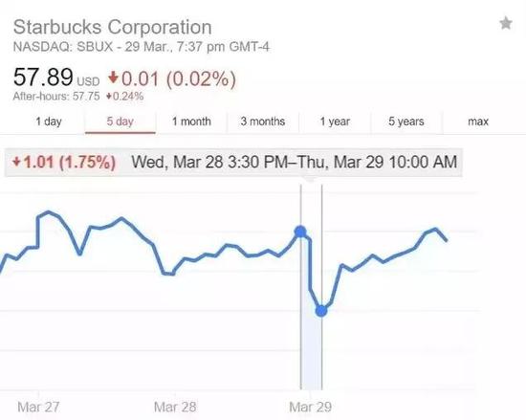Click the Mar 29 axis label

(x=310, y=407)
